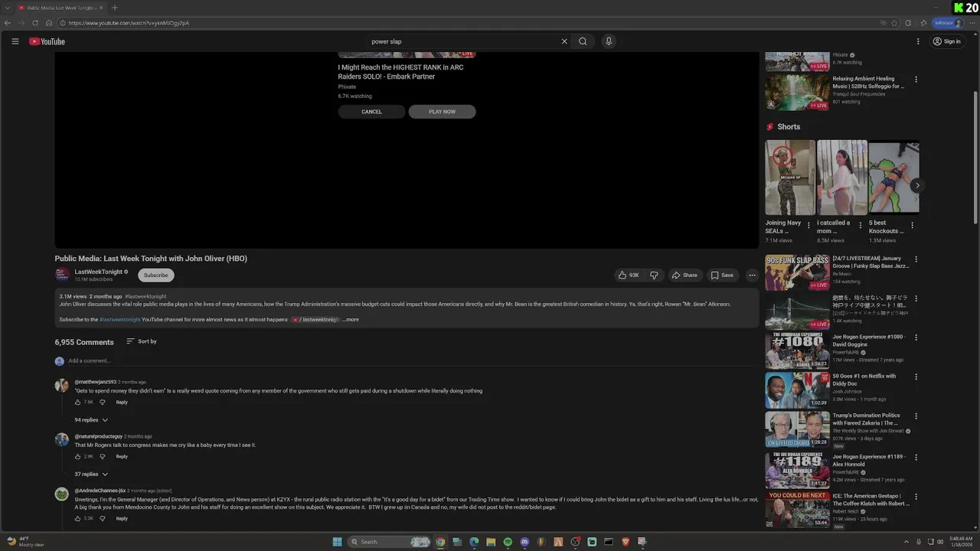Open more actions menu under video

(x=752, y=275)
